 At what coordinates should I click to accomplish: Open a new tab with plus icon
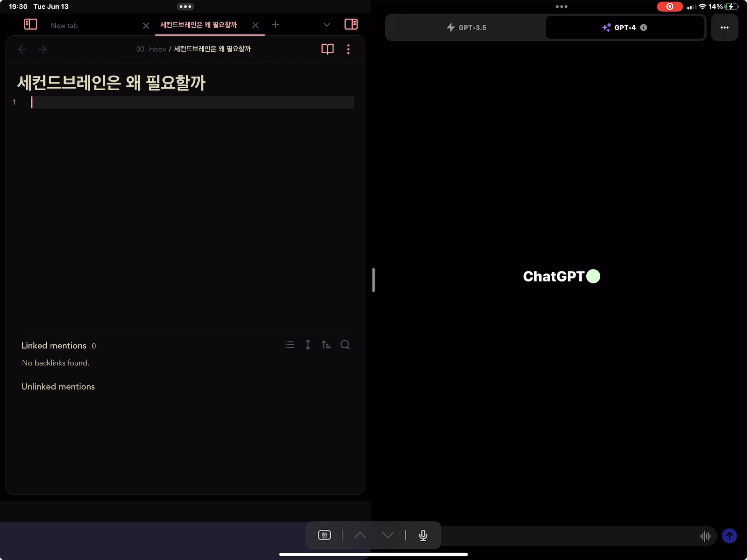275,25
